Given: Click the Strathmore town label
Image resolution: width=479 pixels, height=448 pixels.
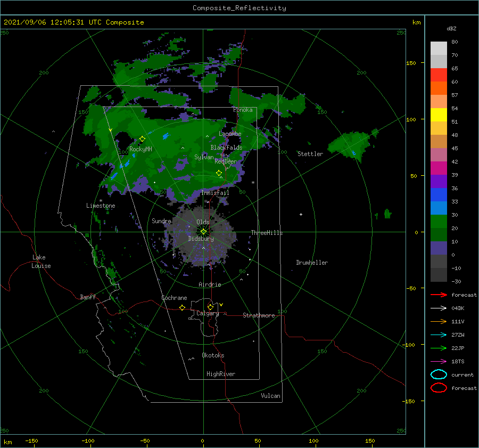Looking at the screenshot, I should point(259,315).
